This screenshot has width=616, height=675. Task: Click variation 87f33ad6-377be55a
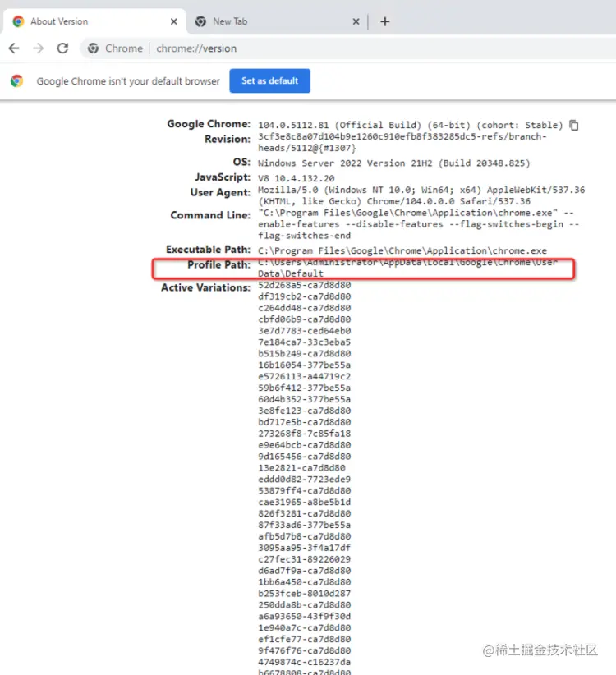click(305, 526)
